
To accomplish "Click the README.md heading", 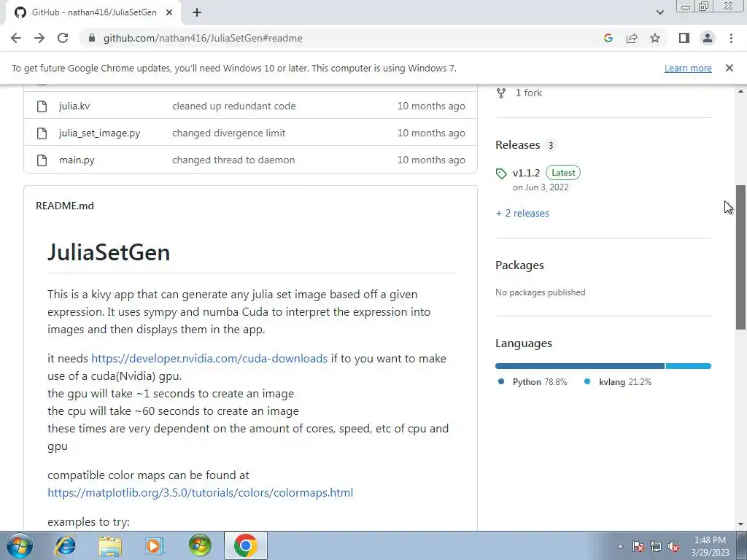I will coord(65,206).
